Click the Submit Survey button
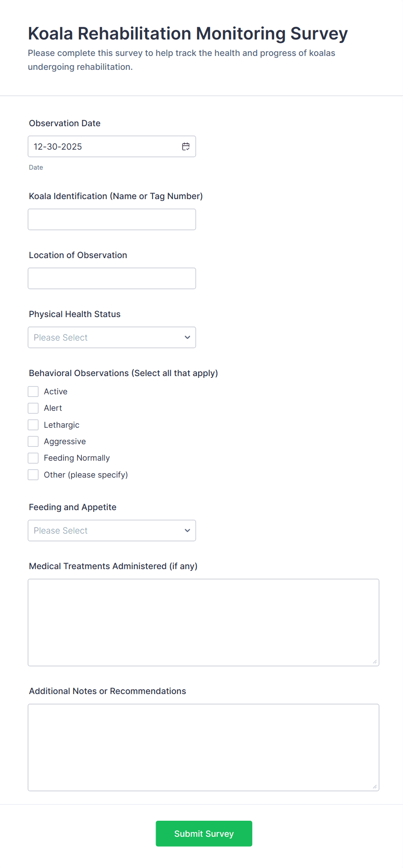The image size is (403, 868). [x=204, y=833]
